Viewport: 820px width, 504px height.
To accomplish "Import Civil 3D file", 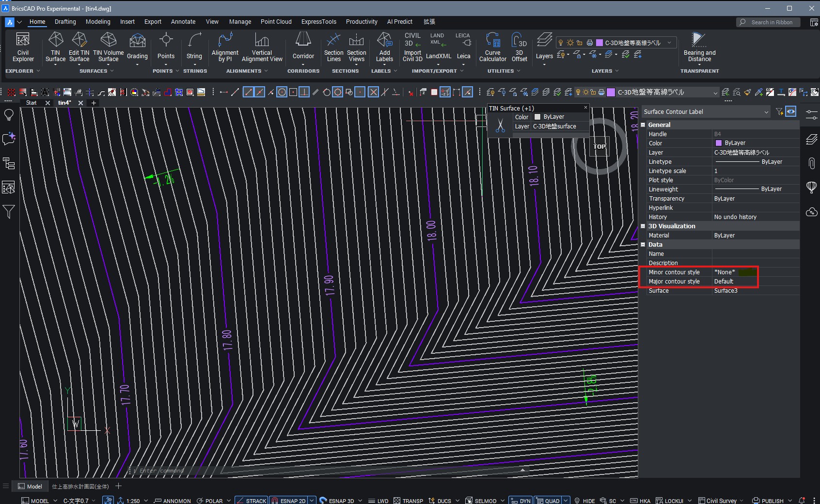I will point(412,47).
